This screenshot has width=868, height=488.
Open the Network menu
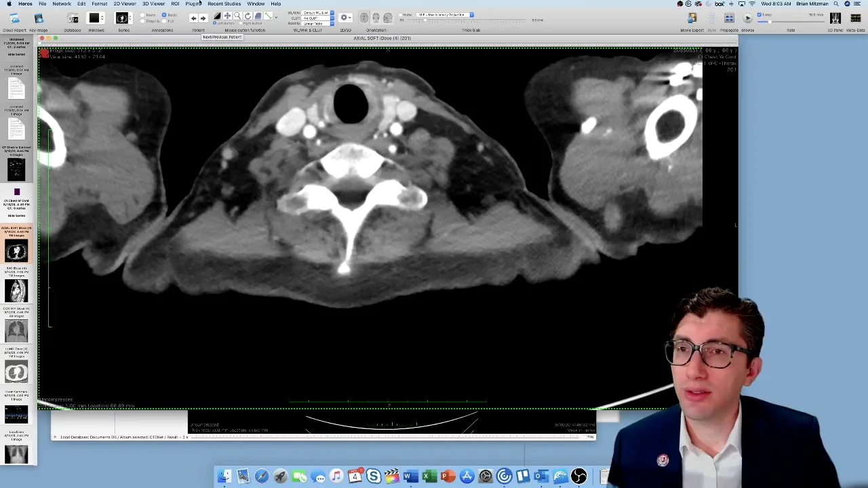click(62, 3)
